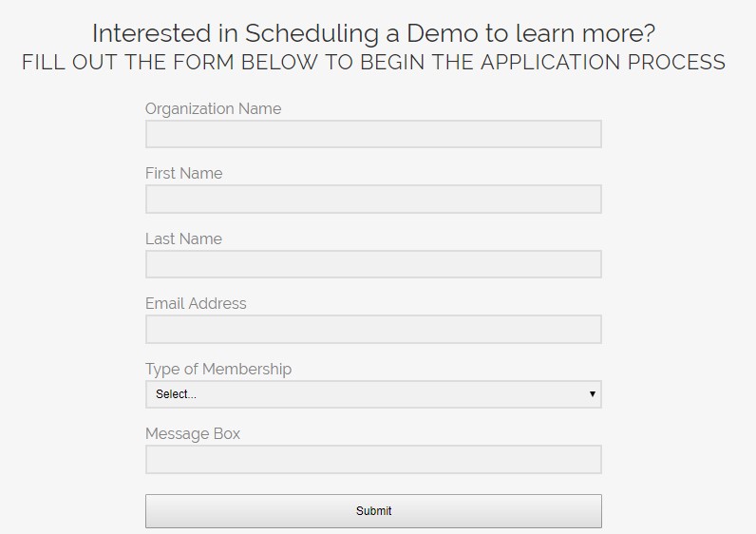Click the "Message Box" label
Screen dimensions: 756x534
pyautogui.click(x=193, y=434)
